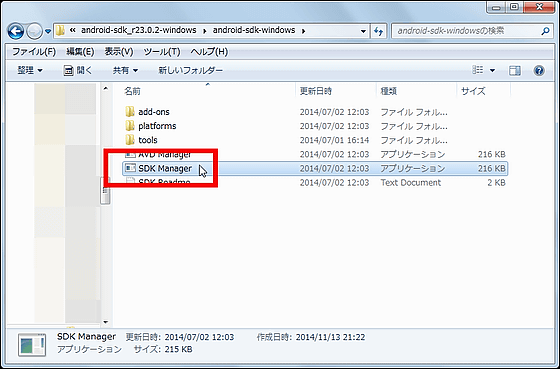Sort by 更新日時 column header

[x=316, y=91]
